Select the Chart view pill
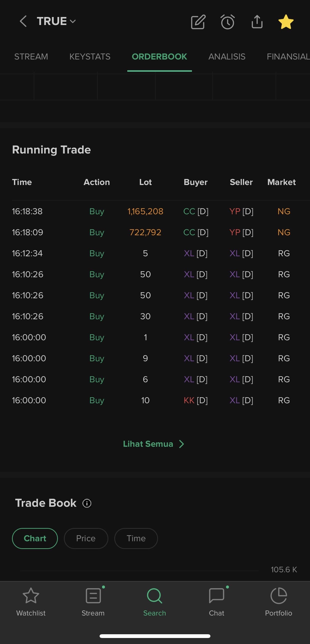 (35, 538)
